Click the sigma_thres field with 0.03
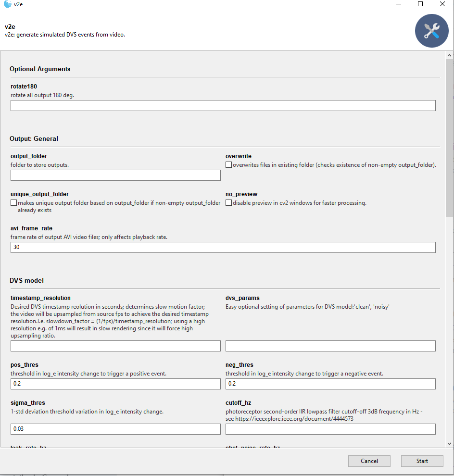The width and height of the screenshot is (454, 476). coord(115,429)
